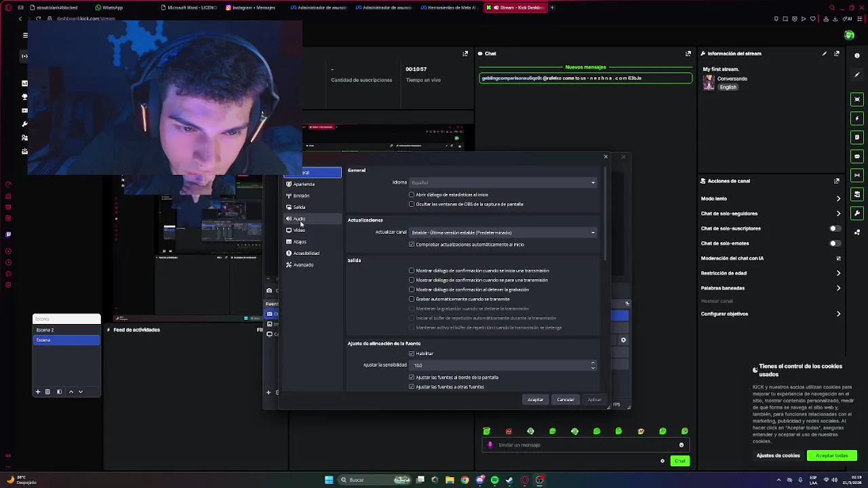This screenshot has width=868, height=488.
Task: Switch to Microsoft Word browser tab
Action: pyautogui.click(x=189, y=7)
